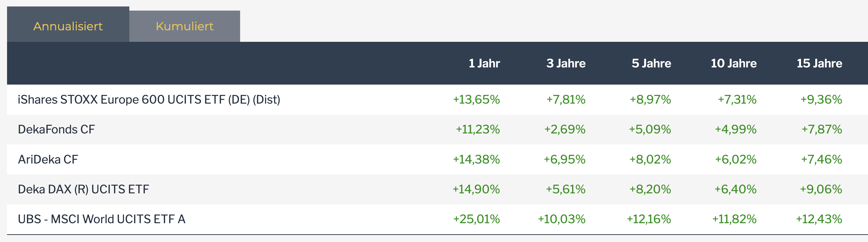Select the 10 Jahre column header

coord(733,63)
